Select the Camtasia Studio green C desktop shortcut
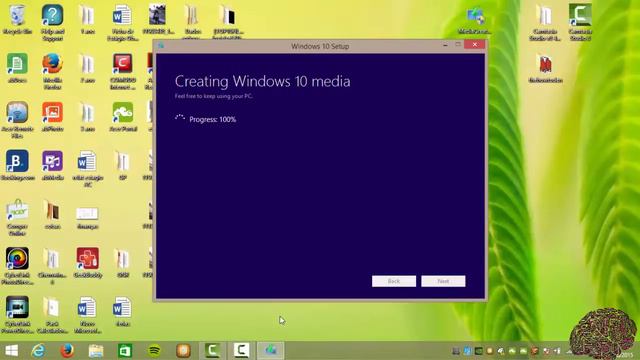Image resolution: width=640 pixels, height=360 pixels. click(x=580, y=22)
